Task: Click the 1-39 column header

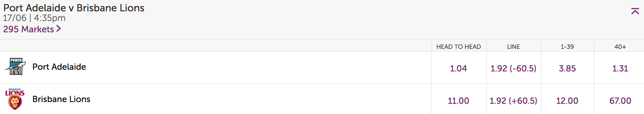Action: pyautogui.click(x=567, y=47)
